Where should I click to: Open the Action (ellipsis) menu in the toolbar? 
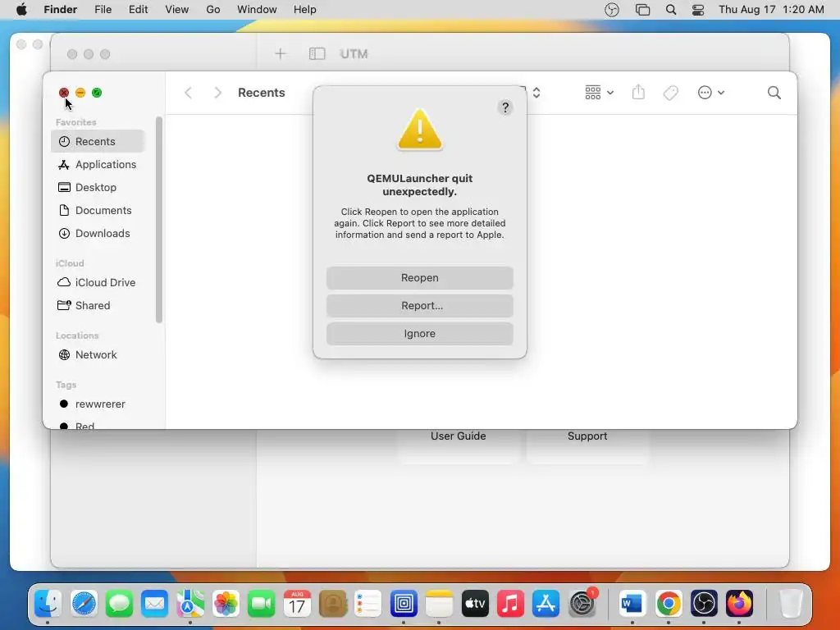pos(711,93)
